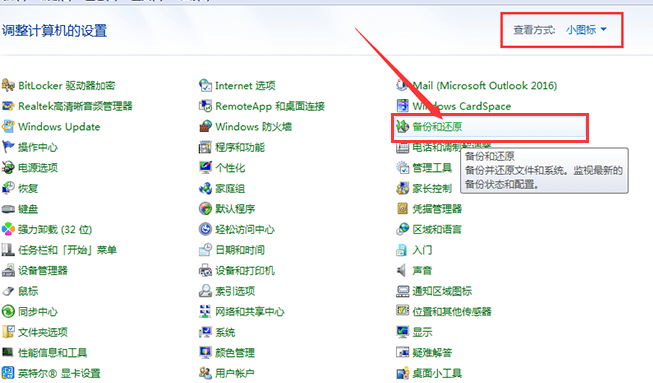Open the 日期和时间 clock icon
Screen dimensions: 653x383
click(205, 250)
